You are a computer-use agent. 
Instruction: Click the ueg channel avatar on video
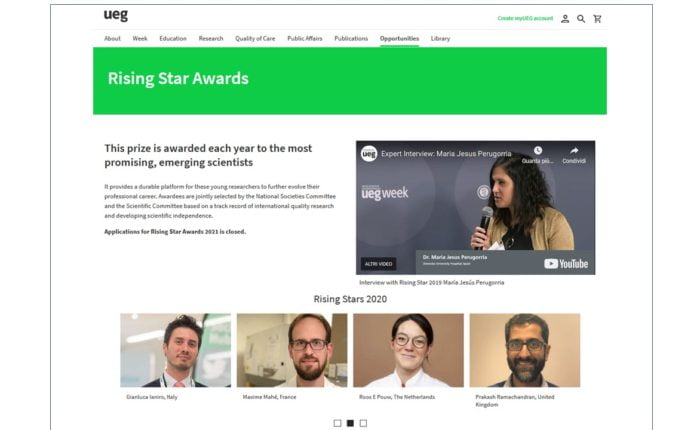click(369, 154)
